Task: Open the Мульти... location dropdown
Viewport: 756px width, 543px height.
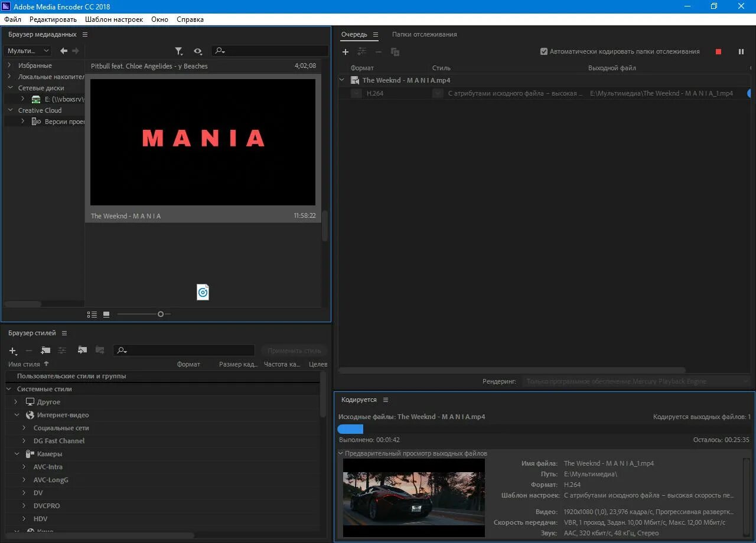Action: point(27,51)
